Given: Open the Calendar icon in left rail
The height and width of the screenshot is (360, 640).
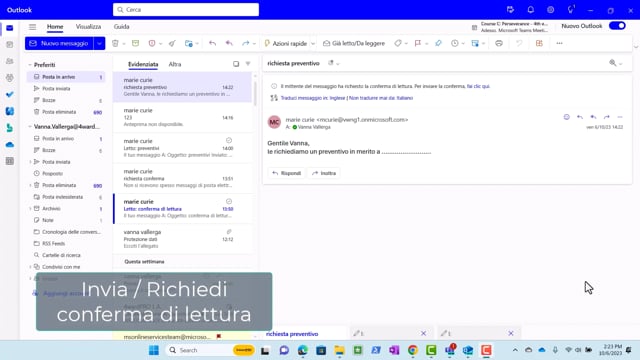Looking at the screenshot, I should pos(10,44).
